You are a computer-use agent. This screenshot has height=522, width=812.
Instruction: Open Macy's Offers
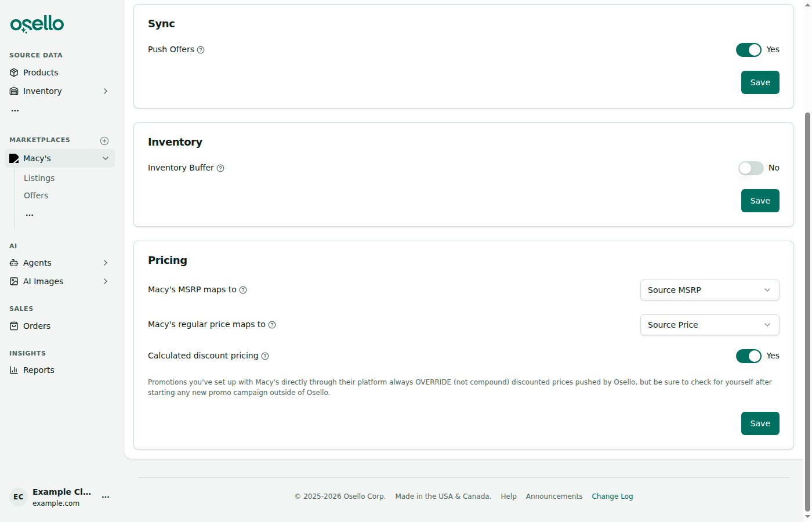pos(36,195)
